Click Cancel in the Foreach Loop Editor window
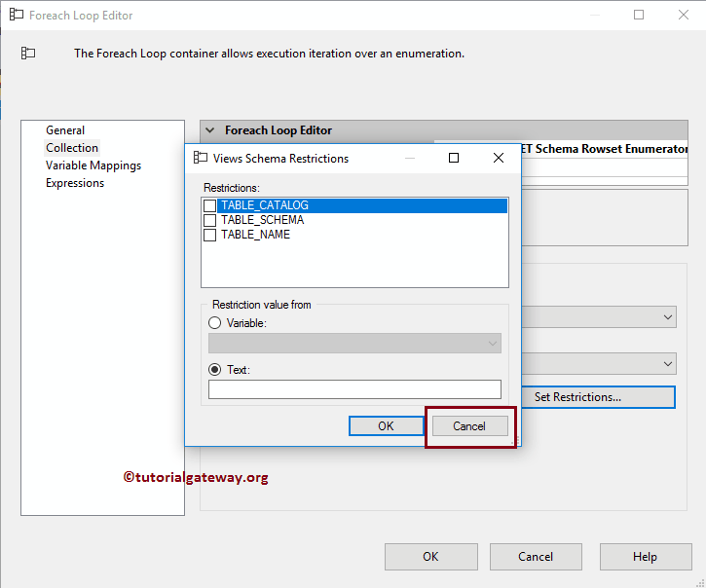The image size is (706, 588). coord(536,557)
